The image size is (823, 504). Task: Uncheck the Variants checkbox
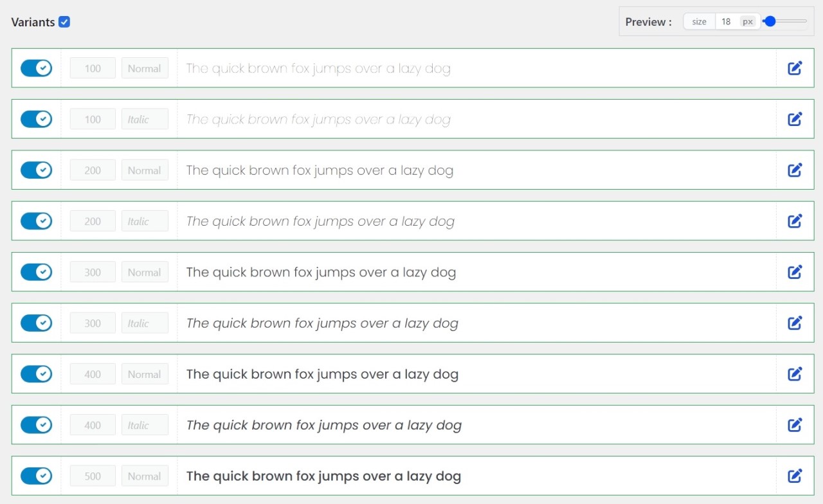[64, 21]
